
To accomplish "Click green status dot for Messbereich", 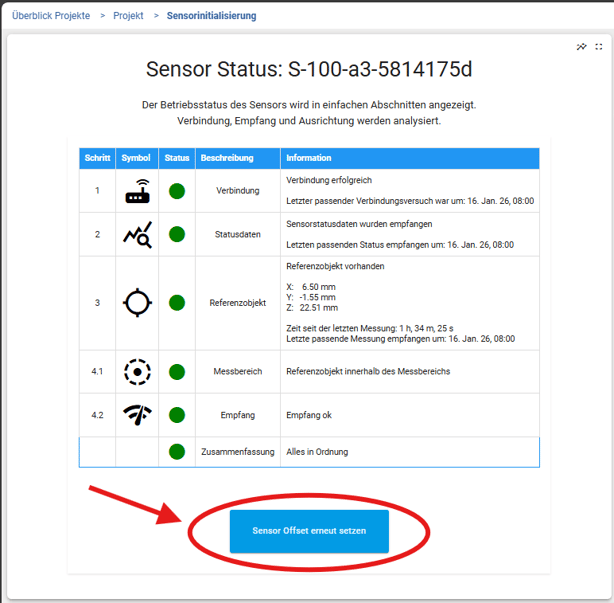I will (x=177, y=372).
